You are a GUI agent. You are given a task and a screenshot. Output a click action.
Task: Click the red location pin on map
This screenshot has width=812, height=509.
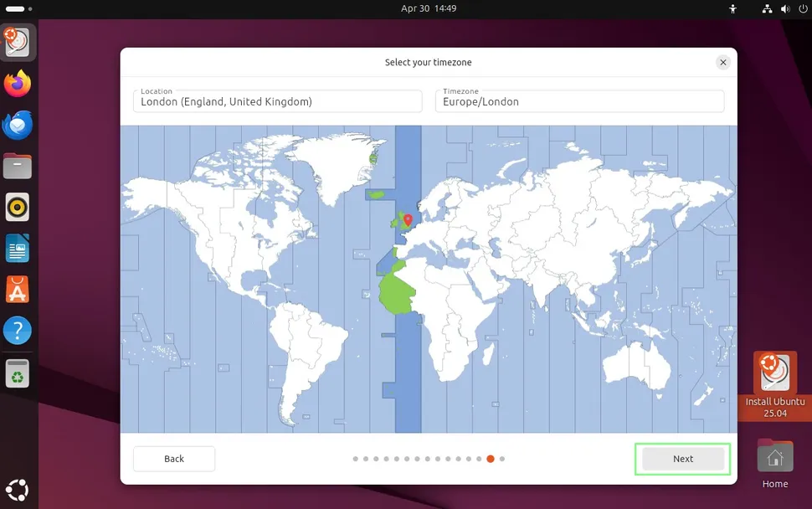[408, 220]
